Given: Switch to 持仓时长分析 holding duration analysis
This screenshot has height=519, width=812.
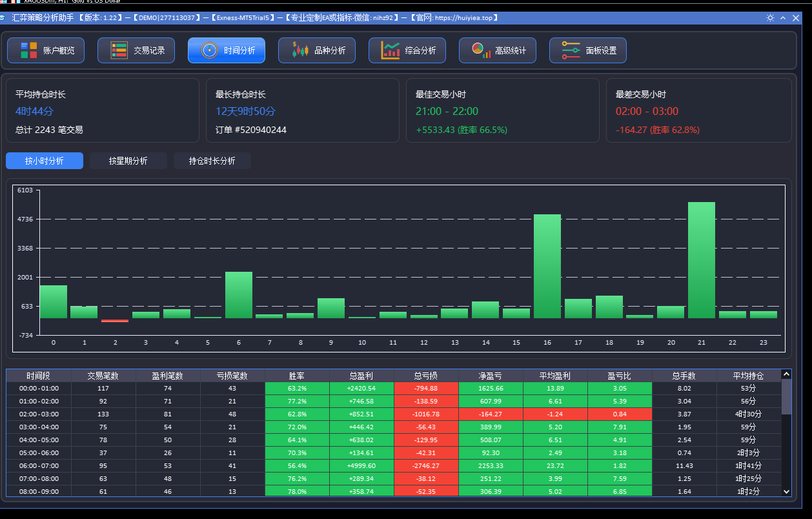Looking at the screenshot, I should click(x=212, y=161).
